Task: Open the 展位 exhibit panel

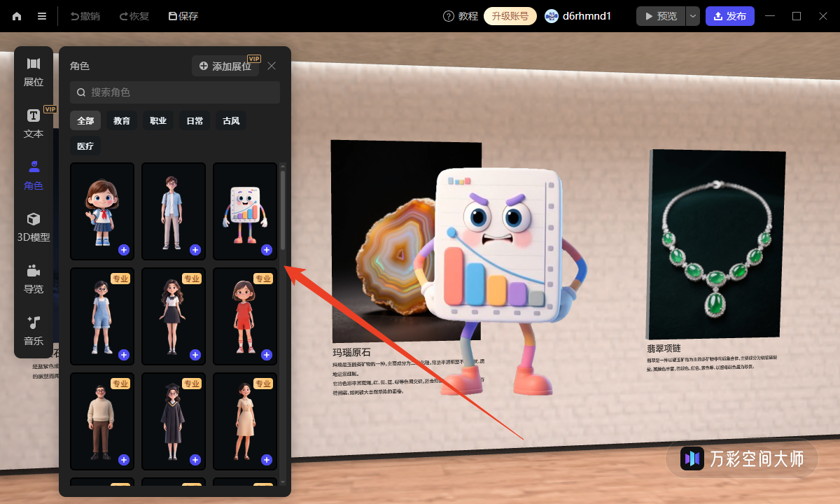Action: click(34, 72)
